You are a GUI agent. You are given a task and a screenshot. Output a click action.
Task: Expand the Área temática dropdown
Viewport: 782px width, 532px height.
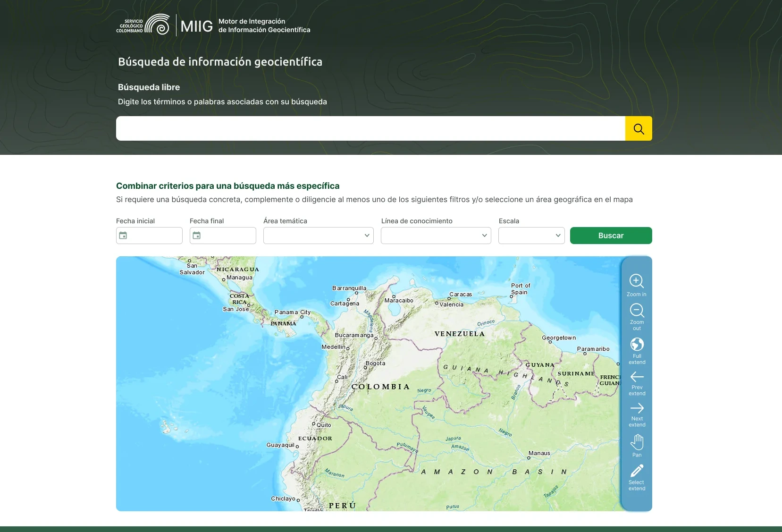pos(319,236)
